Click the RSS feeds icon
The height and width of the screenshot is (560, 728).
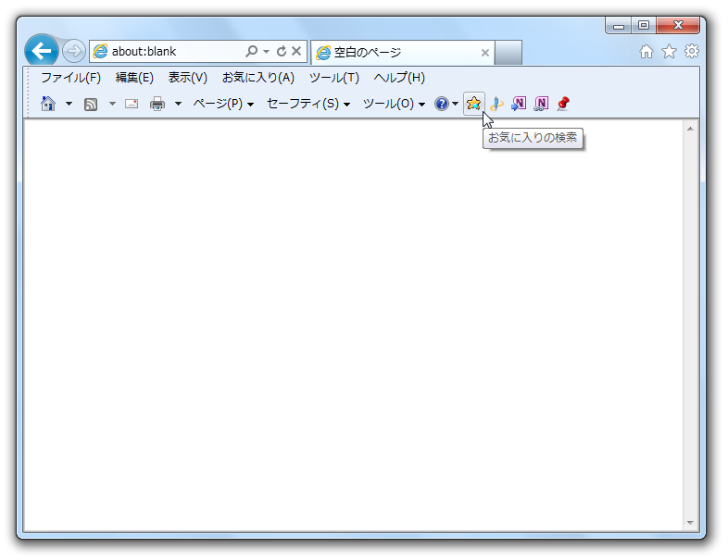click(x=91, y=105)
